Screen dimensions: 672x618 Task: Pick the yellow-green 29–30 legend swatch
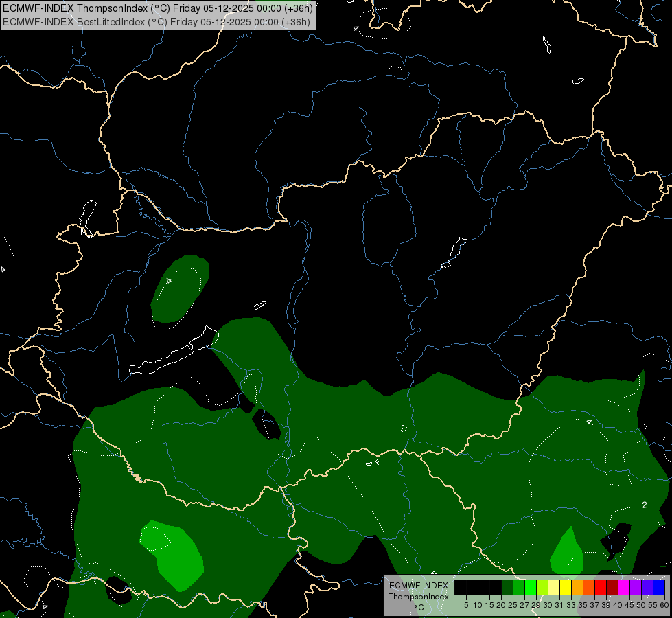pos(542,587)
